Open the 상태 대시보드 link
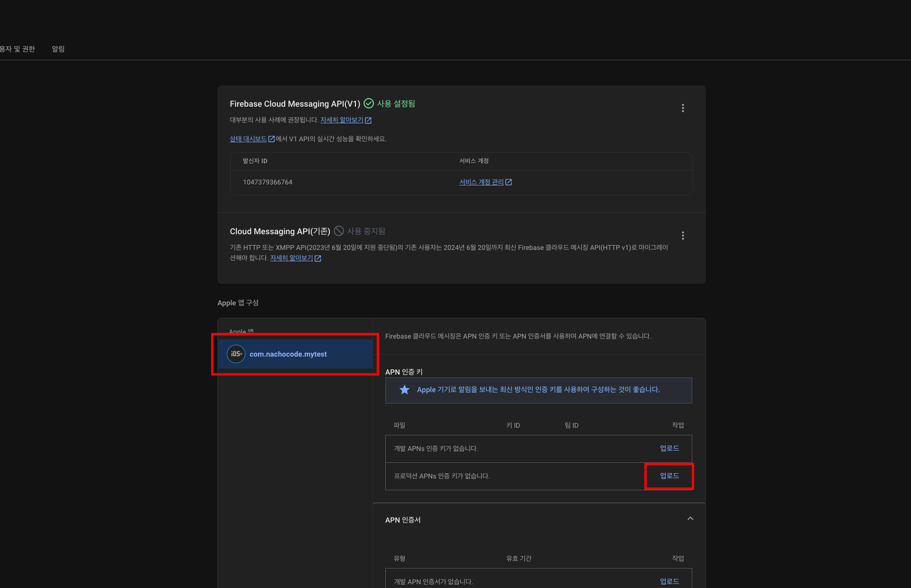Screen dimensions: 911x588 [x=248, y=139]
